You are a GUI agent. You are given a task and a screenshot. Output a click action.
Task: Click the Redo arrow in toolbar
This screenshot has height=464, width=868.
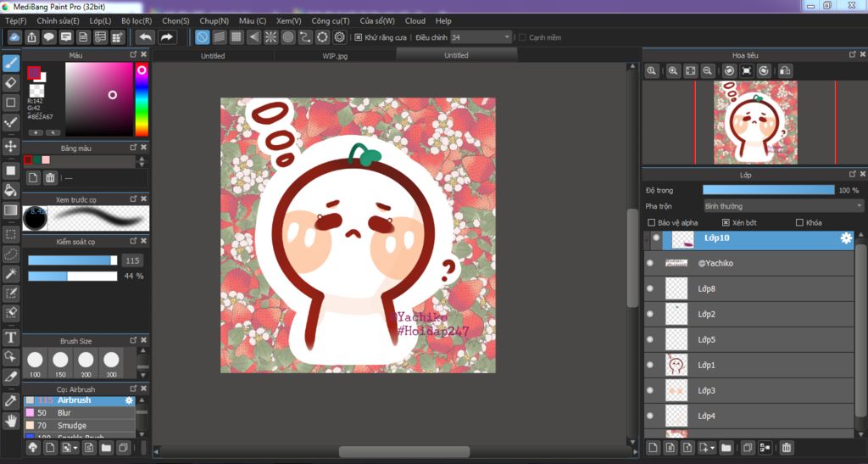click(x=167, y=37)
